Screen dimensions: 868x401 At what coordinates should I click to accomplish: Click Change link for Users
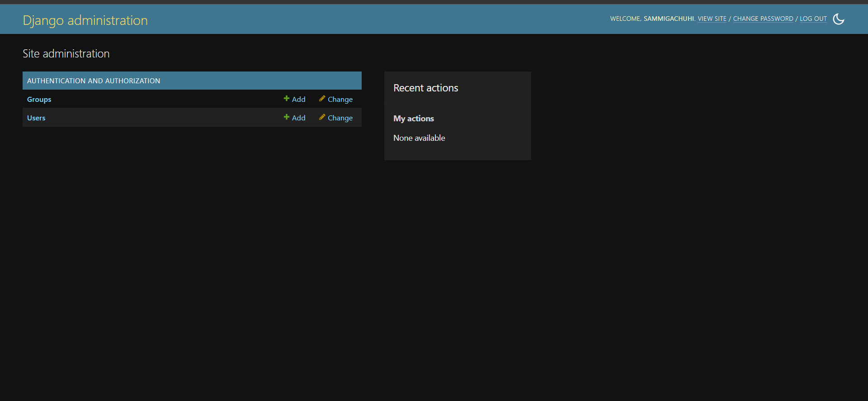click(x=340, y=118)
